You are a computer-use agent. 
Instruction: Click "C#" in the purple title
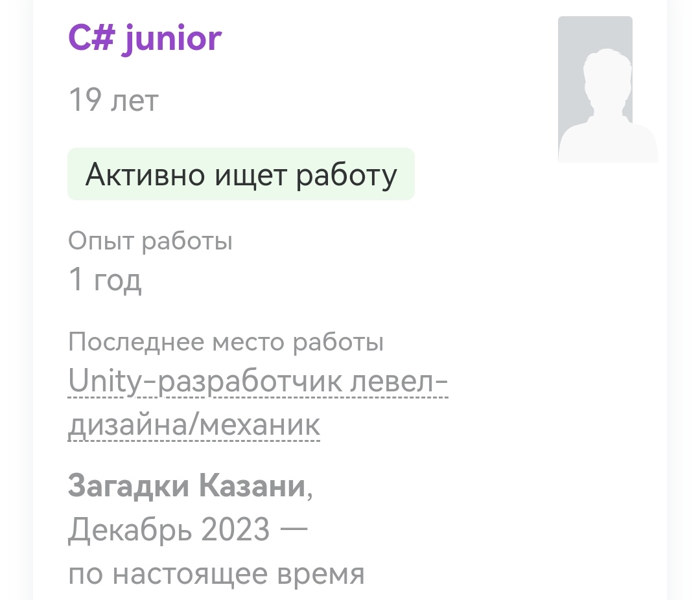90,39
